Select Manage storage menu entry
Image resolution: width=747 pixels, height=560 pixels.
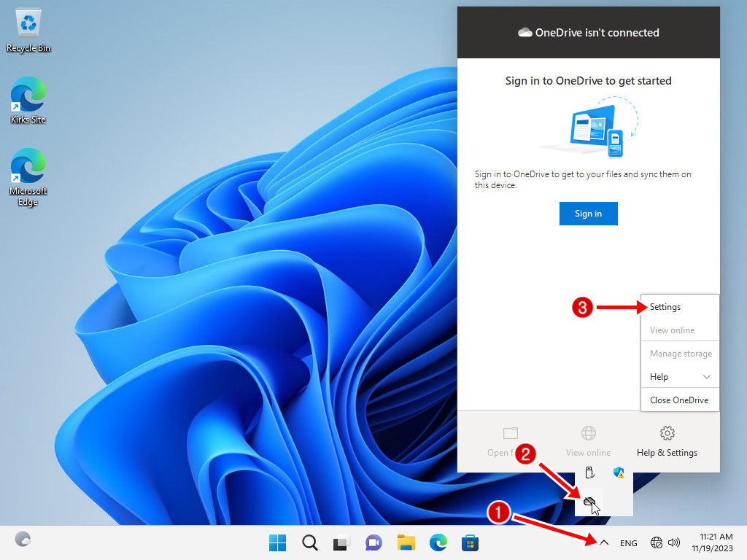(x=680, y=354)
